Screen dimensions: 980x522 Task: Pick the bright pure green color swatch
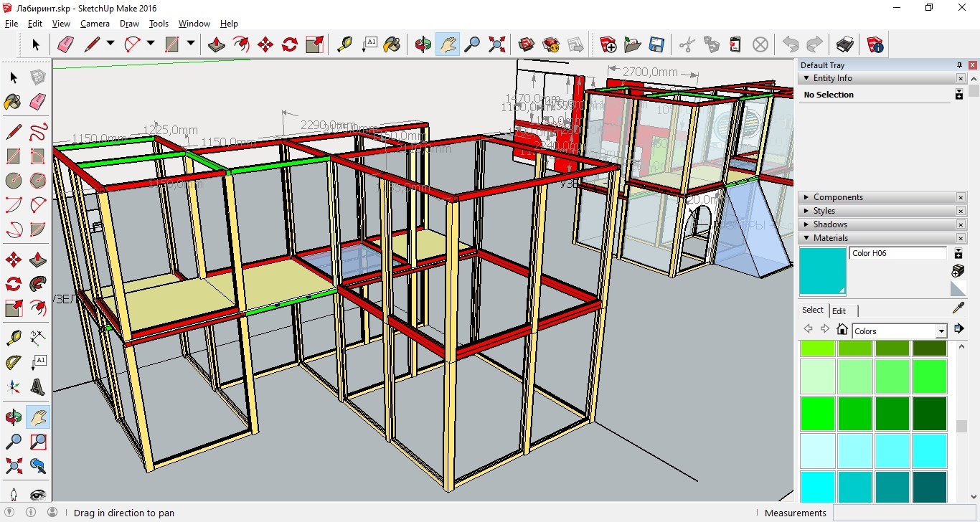[x=818, y=414]
